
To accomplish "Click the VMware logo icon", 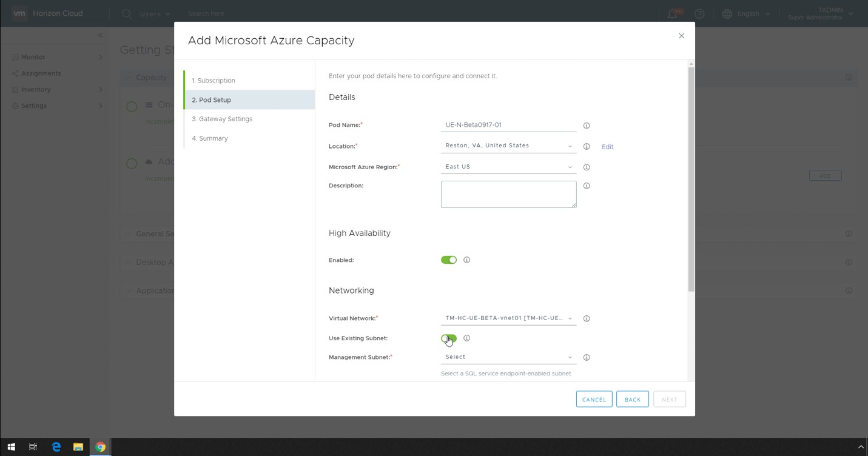I will [19, 13].
